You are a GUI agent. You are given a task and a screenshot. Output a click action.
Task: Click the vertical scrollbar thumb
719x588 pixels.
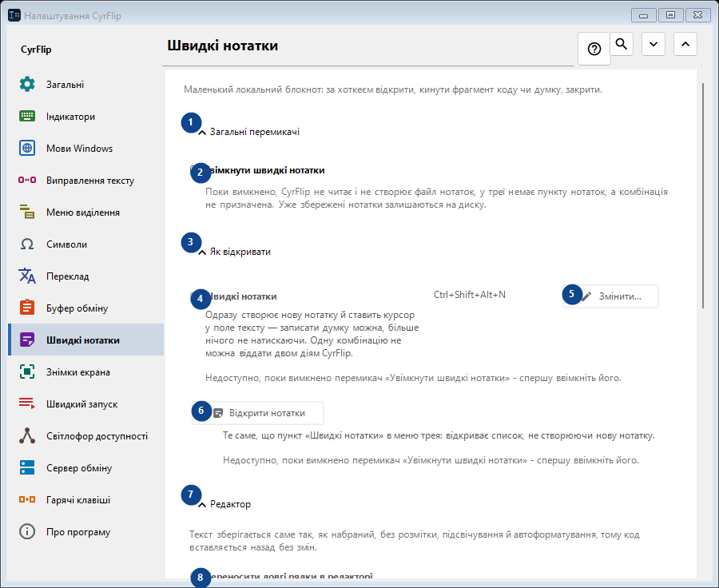tap(702, 196)
